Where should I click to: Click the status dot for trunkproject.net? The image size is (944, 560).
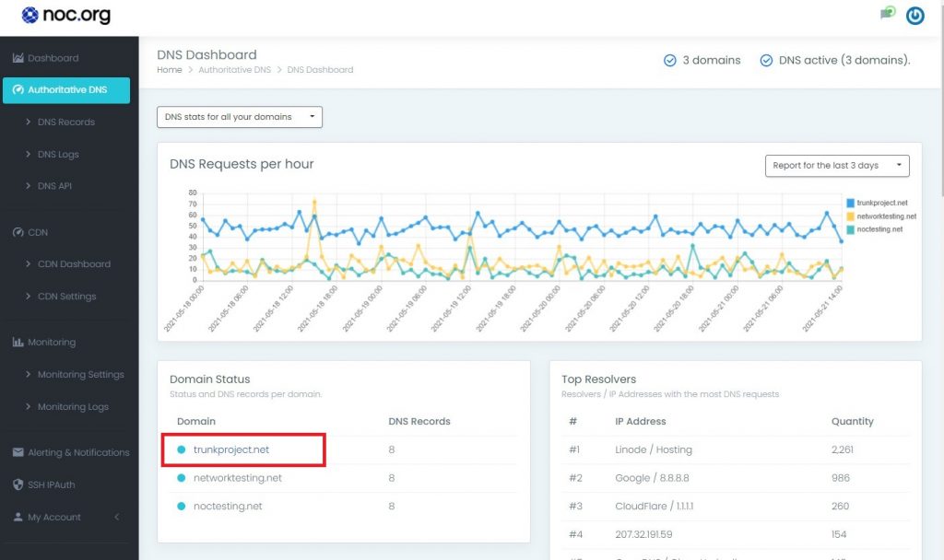pyautogui.click(x=182, y=449)
